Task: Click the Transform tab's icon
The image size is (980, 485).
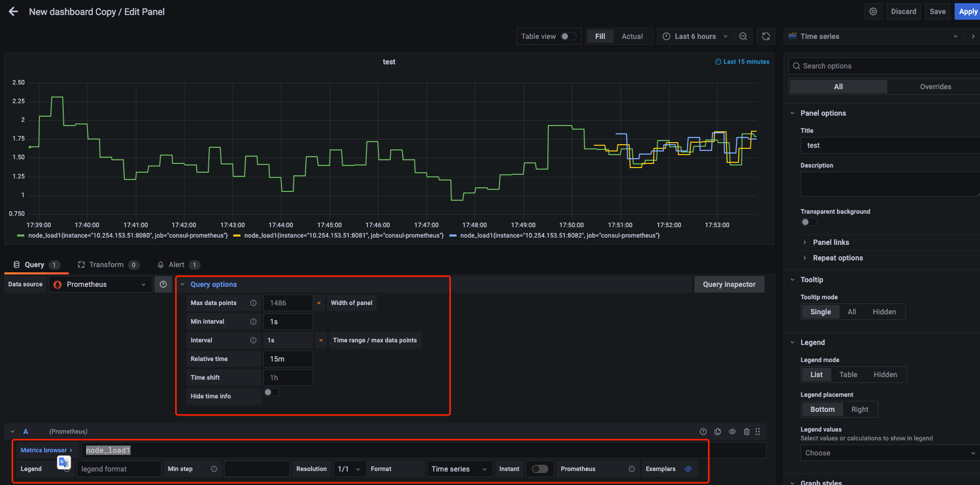Action: click(x=81, y=265)
